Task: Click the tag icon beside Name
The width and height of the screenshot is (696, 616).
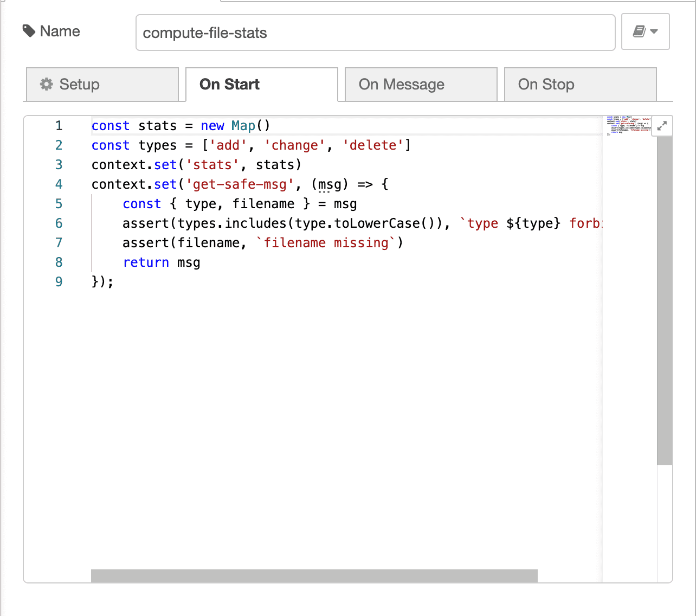Action: [x=29, y=31]
